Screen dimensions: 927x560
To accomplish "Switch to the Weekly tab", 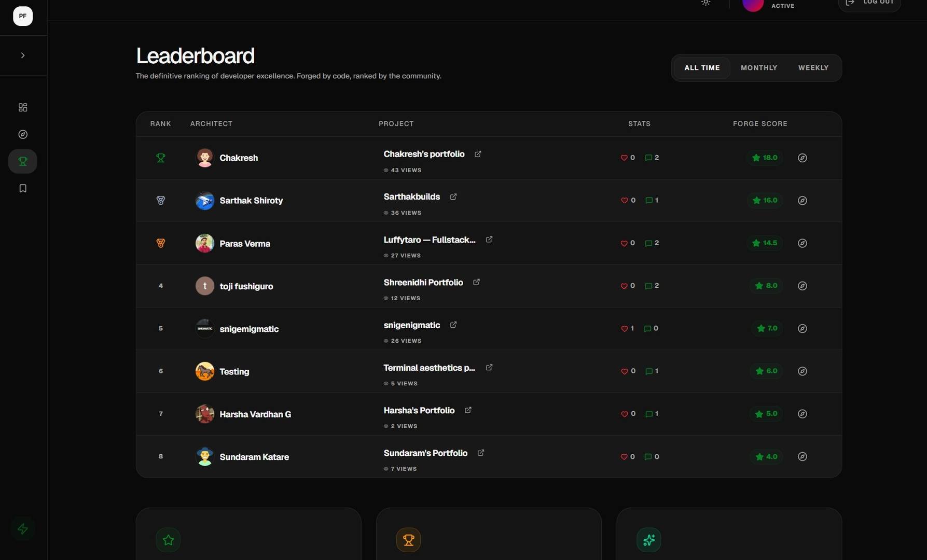I will [813, 68].
